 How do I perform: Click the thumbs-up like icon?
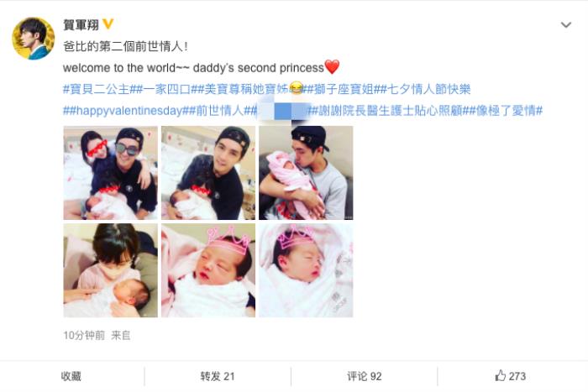(501, 375)
